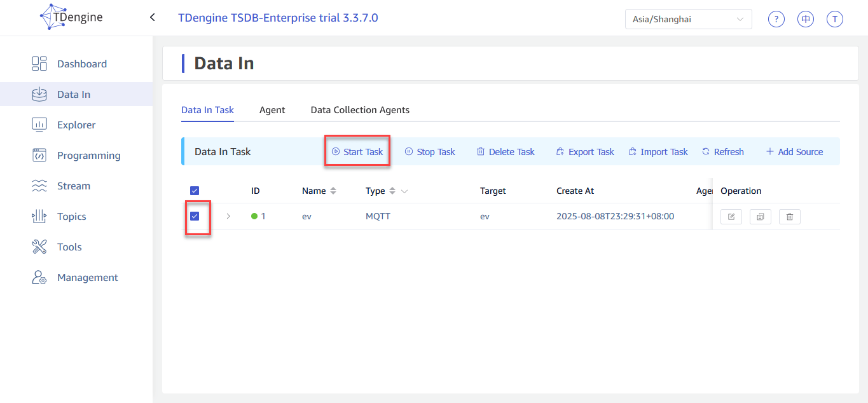Open the user avatar T icon

[x=834, y=19]
